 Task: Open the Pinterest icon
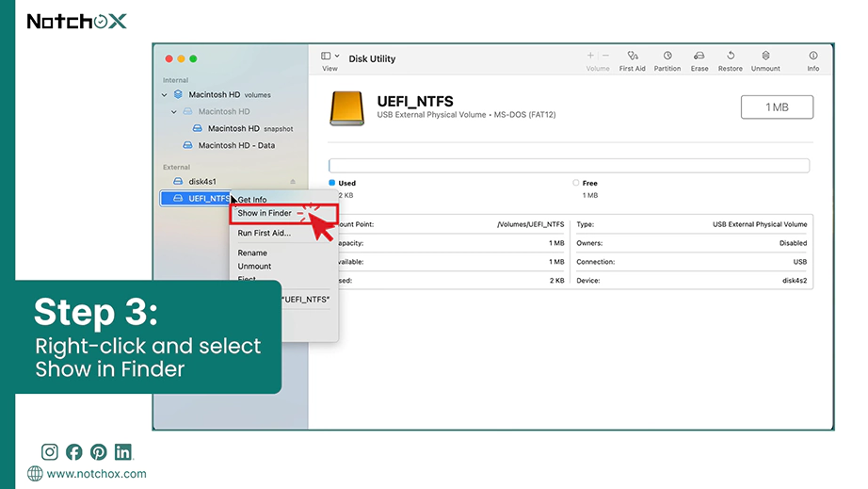click(99, 452)
